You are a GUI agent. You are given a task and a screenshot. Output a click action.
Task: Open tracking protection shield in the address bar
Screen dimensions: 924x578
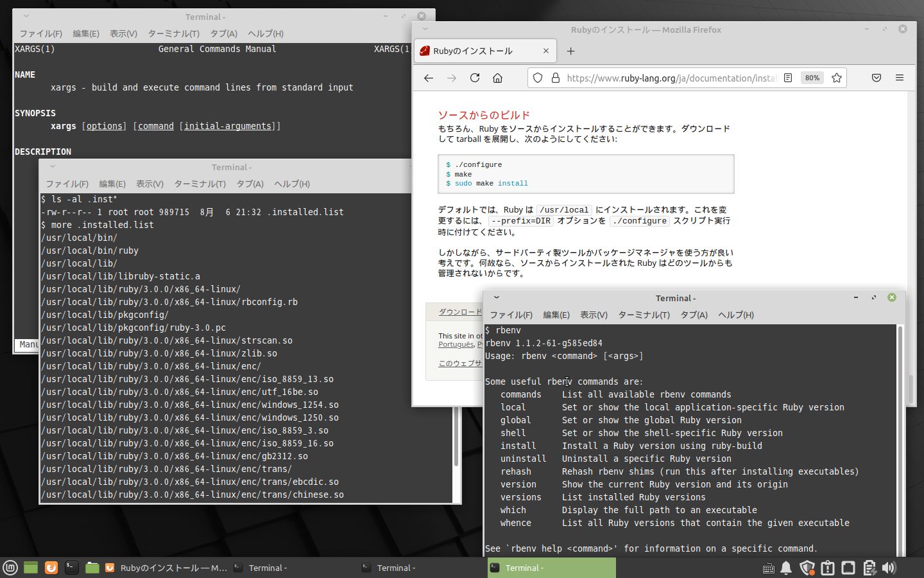(538, 78)
